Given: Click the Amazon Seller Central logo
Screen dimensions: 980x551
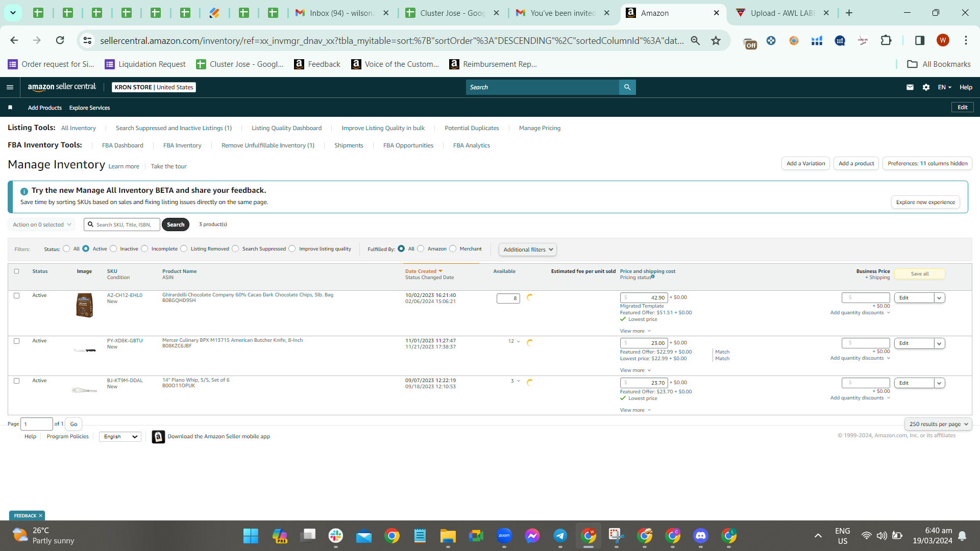Looking at the screenshot, I should (62, 87).
